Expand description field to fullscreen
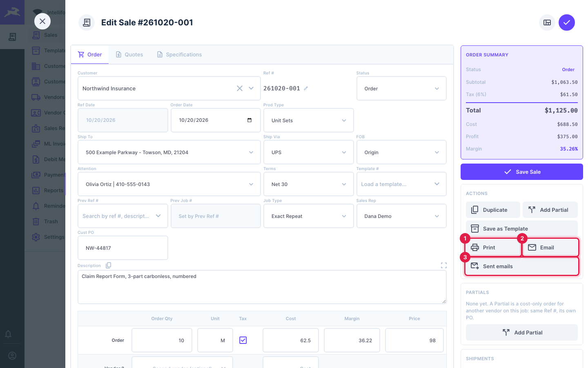 click(x=444, y=265)
